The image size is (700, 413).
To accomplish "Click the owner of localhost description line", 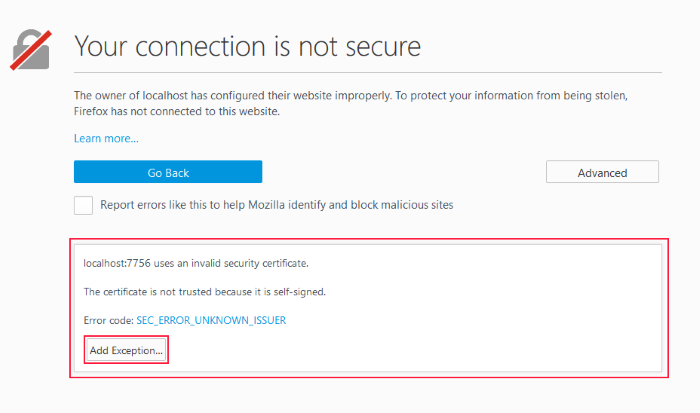I will point(351,96).
